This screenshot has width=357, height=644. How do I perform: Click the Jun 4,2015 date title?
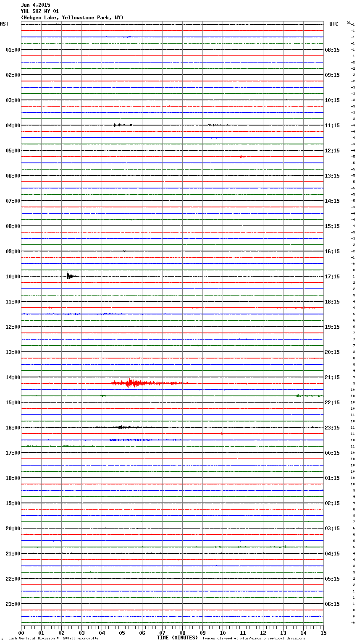tap(35, 5)
